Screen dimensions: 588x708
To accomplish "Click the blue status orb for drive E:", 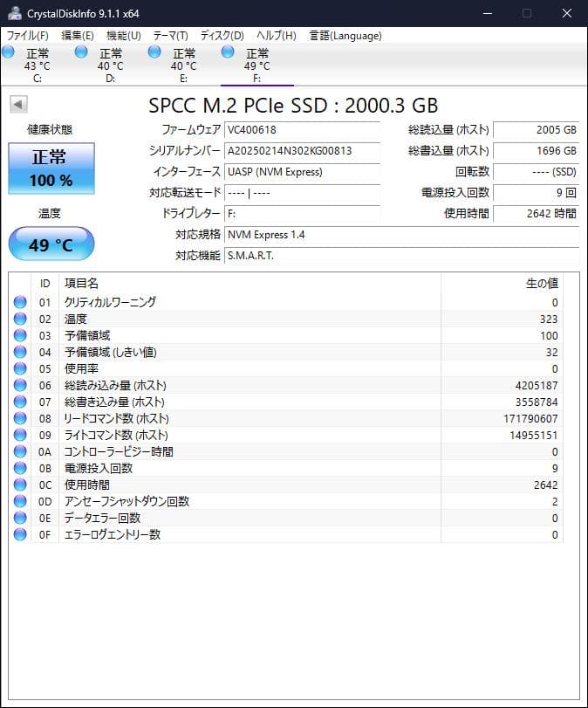I will [x=154, y=52].
